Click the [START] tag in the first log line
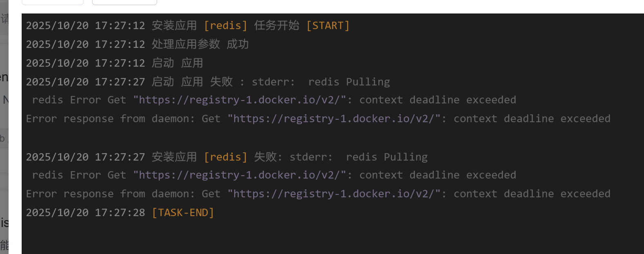Screen dimensions: 644x254 (x=328, y=26)
